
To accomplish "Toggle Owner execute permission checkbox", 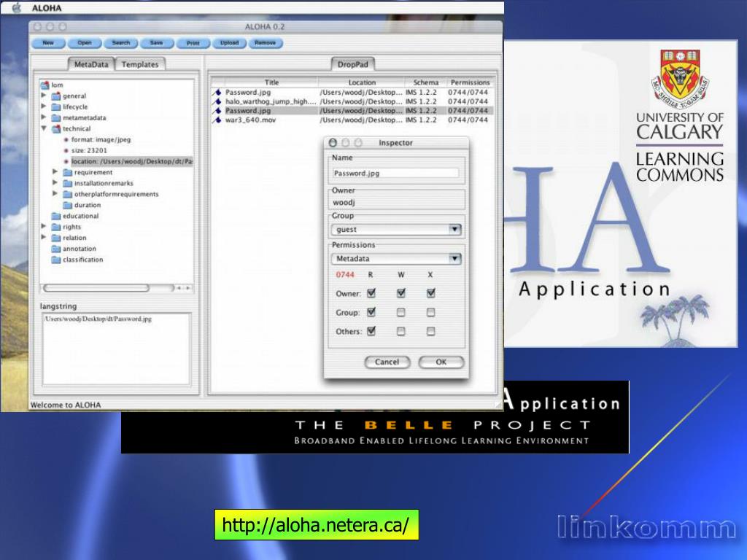I will 430,293.
